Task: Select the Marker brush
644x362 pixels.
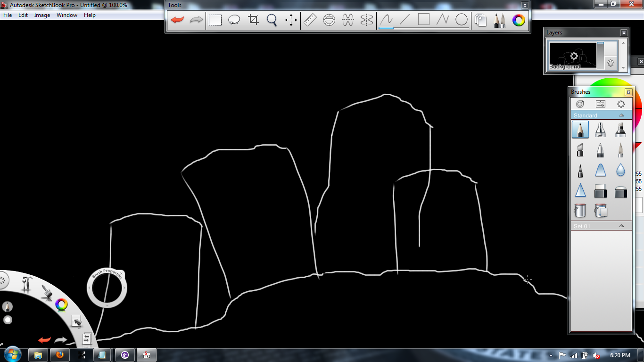Action: coord(621,130)
